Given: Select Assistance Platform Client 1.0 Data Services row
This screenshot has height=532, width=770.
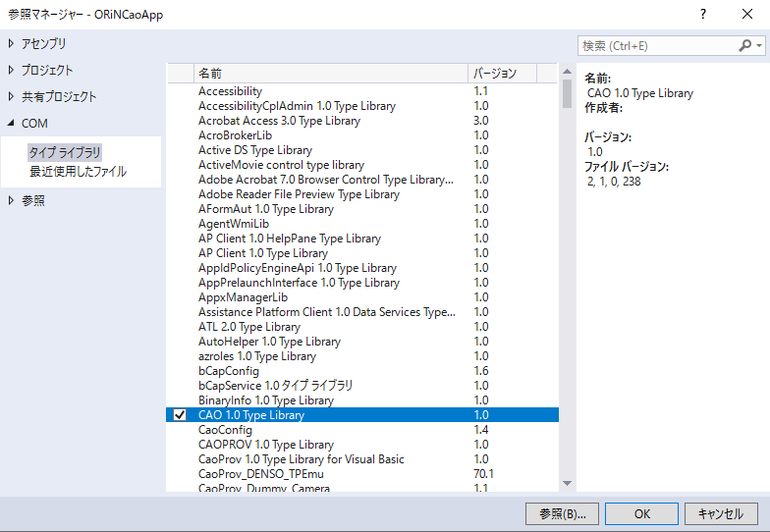Looking at the screenshot, I should pos(362,312).
